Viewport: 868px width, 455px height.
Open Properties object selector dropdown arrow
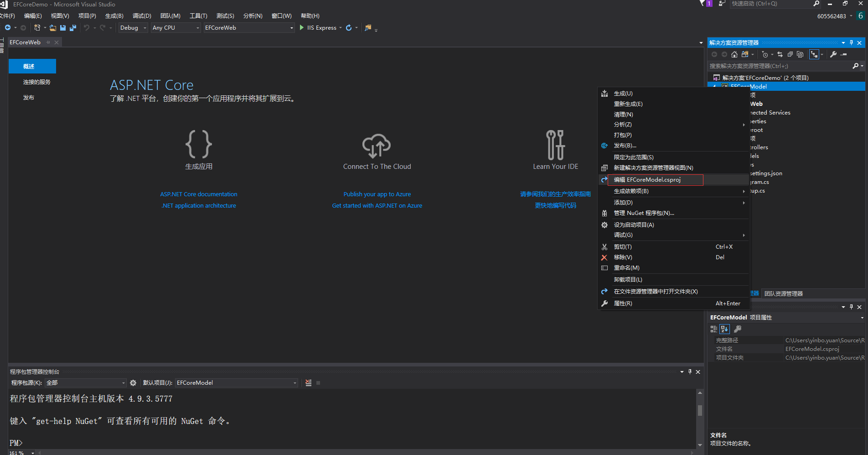point(862,318)
